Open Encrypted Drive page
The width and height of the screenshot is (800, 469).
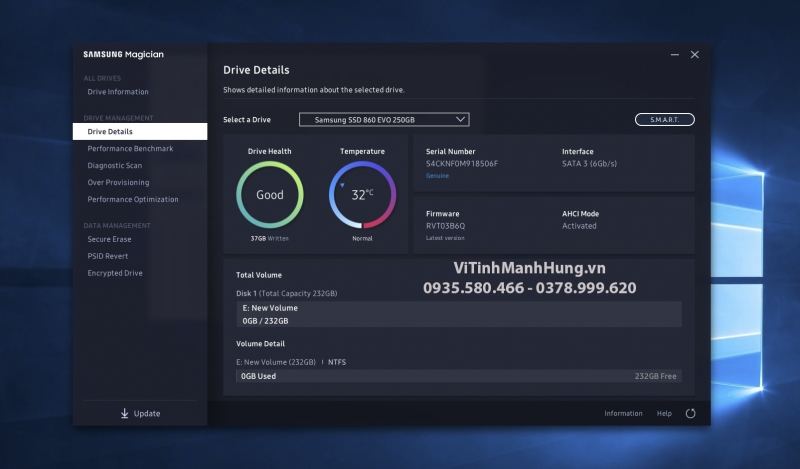pyautogui.click(x=115, y=273)
